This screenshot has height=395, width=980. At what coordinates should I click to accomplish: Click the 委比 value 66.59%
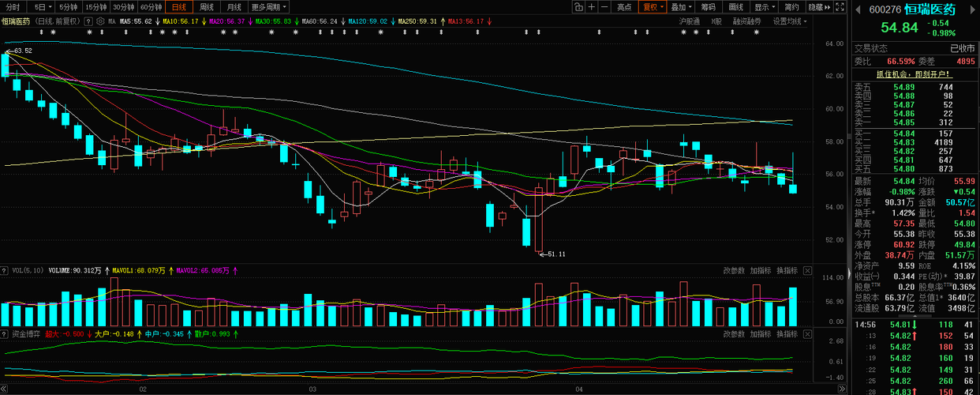click(x=901, y=61)
